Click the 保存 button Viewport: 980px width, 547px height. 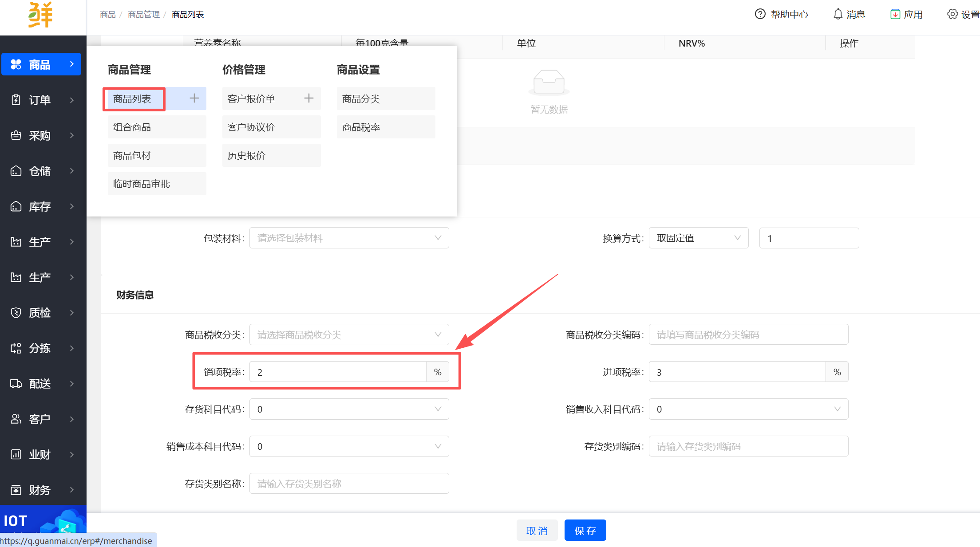tap(585, 531)
